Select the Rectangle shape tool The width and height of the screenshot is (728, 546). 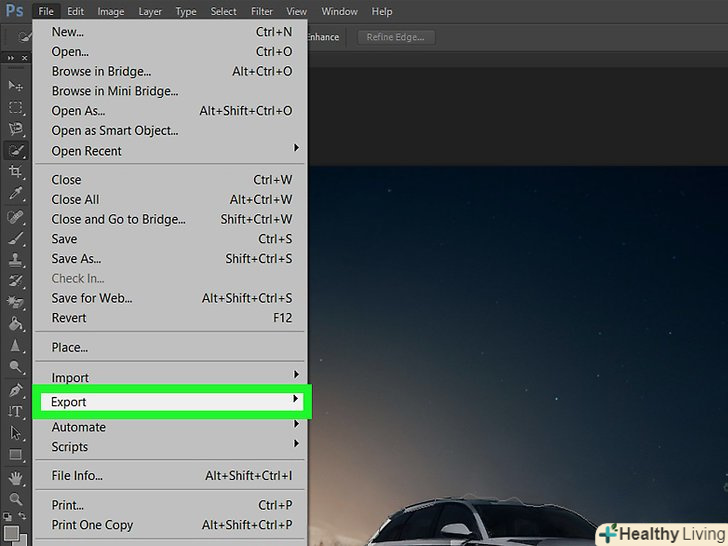click(x=15, y=454)
